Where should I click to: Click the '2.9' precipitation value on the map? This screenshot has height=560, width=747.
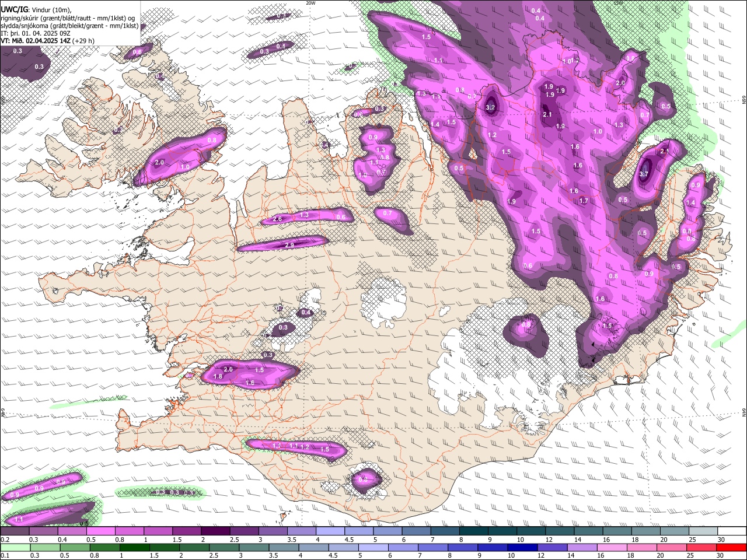pyautogui.click(x=289, y=245)
